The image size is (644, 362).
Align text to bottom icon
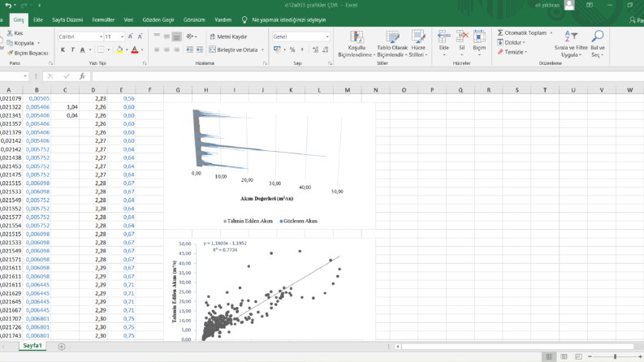click(176, 37)
